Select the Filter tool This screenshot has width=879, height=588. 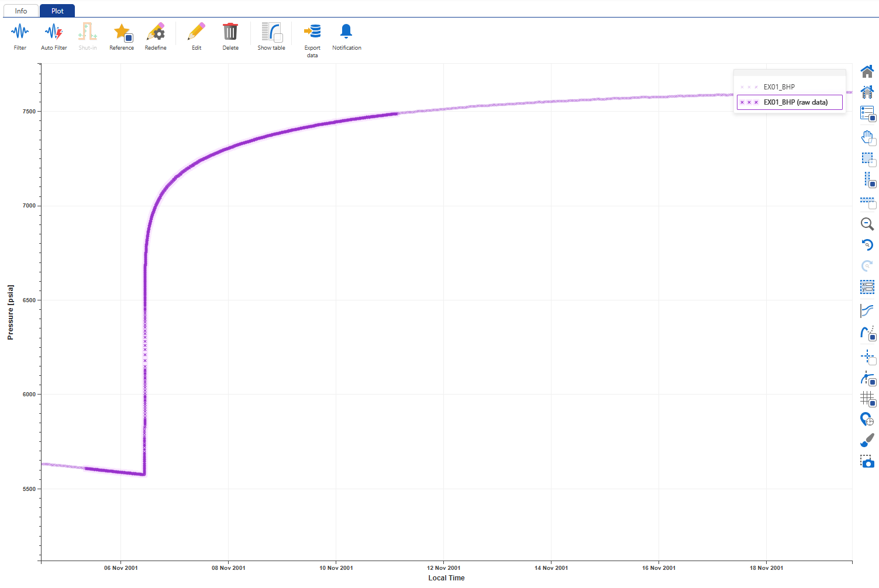tap(19, 35)
